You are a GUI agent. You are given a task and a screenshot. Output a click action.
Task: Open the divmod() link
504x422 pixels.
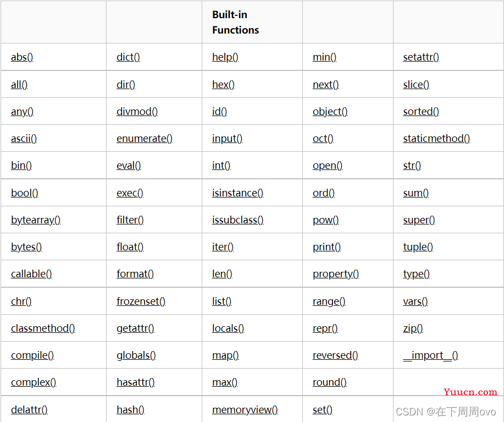137,112
